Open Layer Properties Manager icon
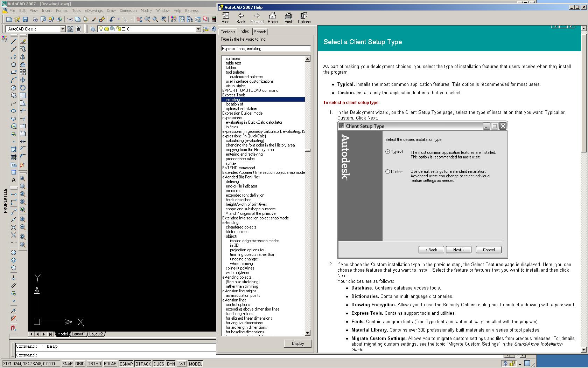 pyautogui.click(x=92, y=29)
